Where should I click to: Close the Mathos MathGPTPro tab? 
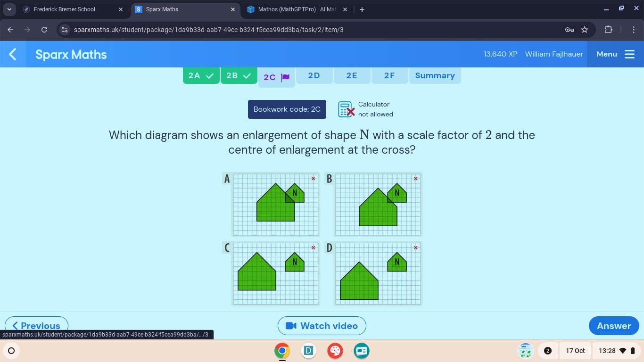click(x=345, y=9)
